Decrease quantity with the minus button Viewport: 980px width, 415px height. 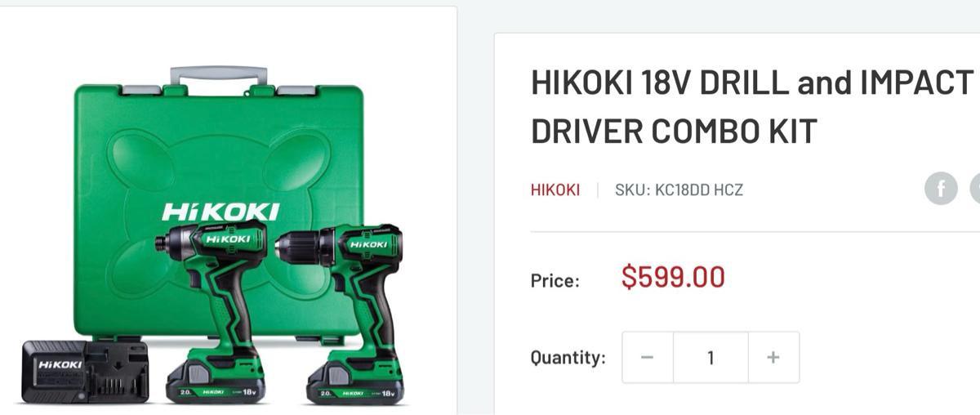click(648, 358)
